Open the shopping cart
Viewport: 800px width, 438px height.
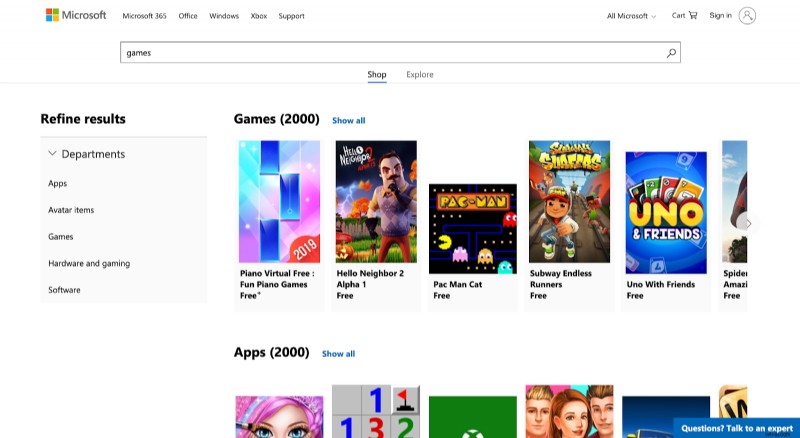pos(684,15)
